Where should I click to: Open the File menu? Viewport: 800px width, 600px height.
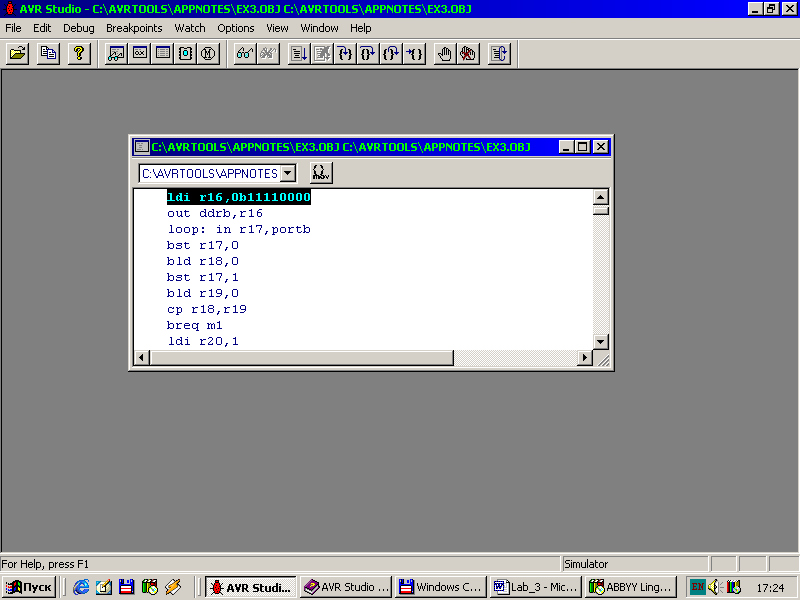(13, 28)
